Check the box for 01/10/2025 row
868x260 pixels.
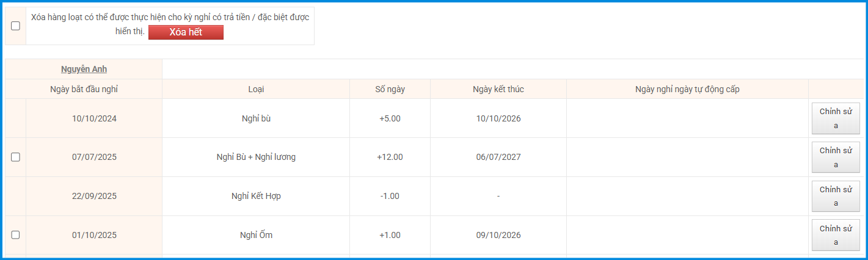[x=15, y=235]
